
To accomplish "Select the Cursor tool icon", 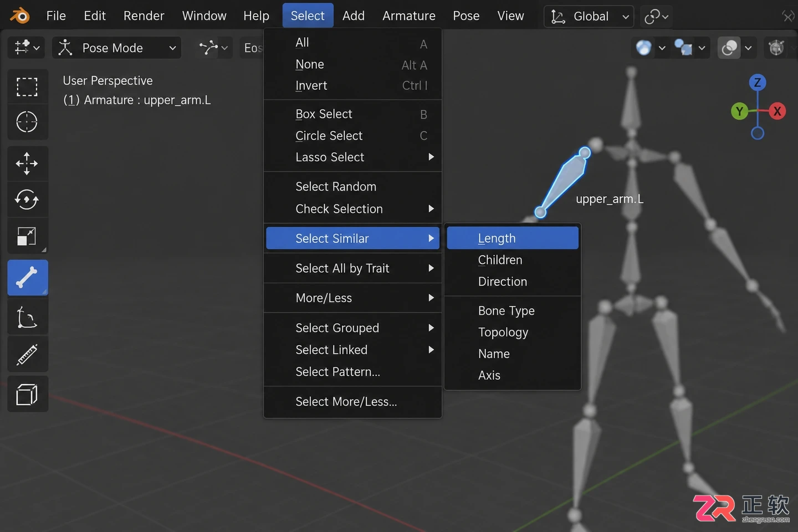I will pos(27,122).
